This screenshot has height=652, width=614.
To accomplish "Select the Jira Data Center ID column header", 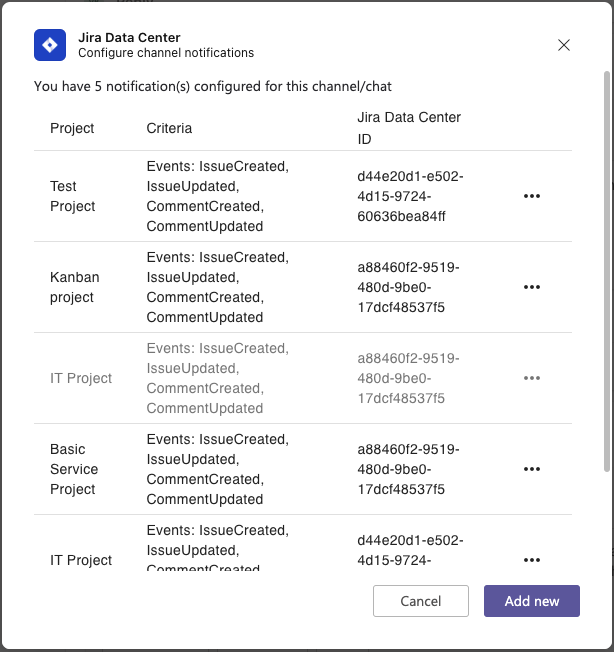I will pos(409,128).
